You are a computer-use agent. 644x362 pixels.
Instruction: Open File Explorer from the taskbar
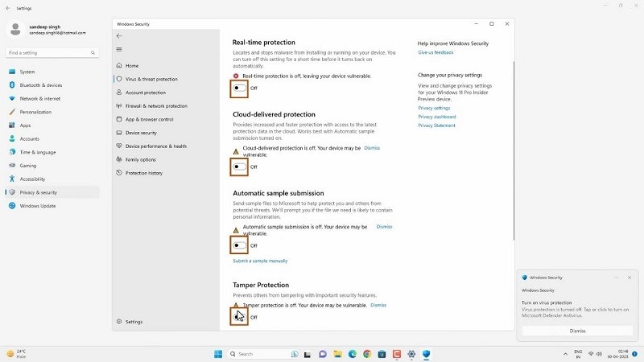click(x=337, y=354)
